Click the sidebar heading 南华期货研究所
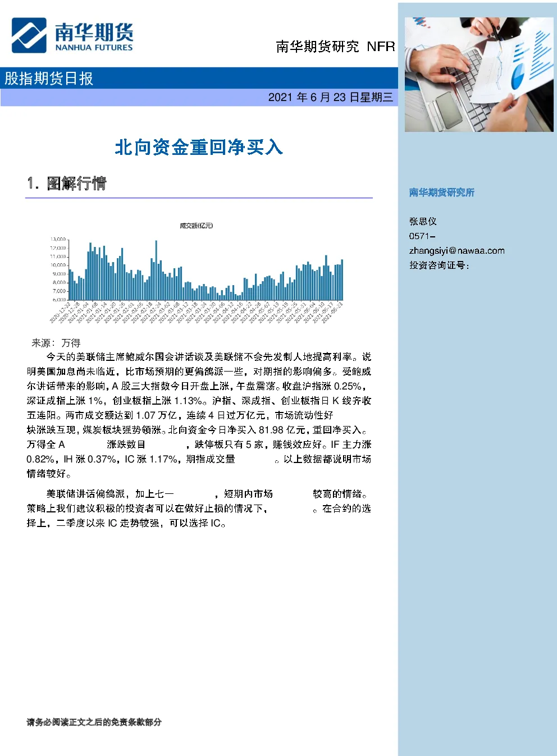The height and width of the screenshot is (756, 557). click(x=442, y=193)
